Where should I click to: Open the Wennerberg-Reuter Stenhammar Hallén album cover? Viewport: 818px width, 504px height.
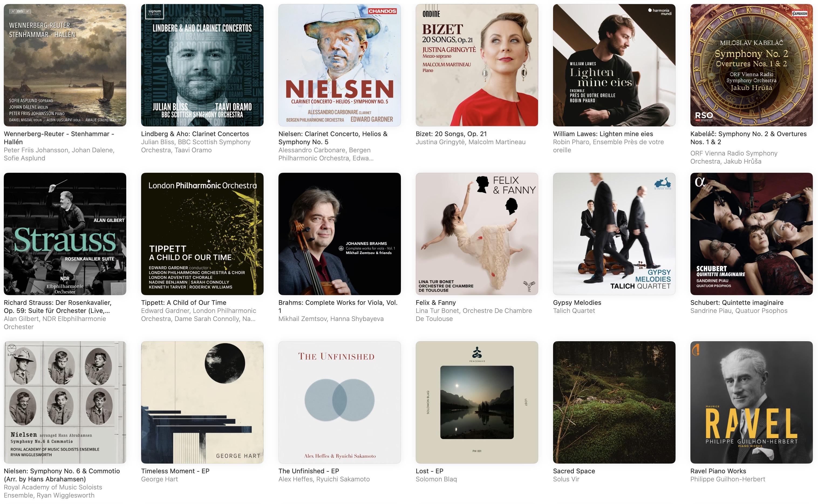65,65
